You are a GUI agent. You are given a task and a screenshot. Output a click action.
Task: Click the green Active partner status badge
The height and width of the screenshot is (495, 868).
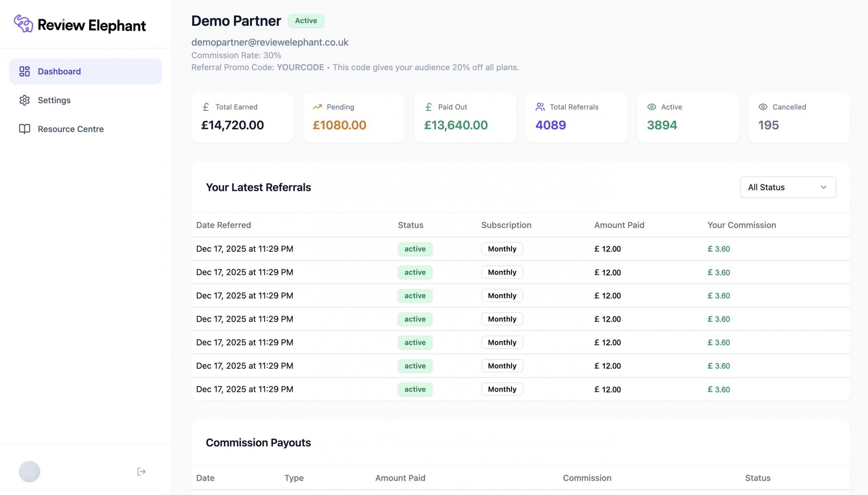(305, 20)
